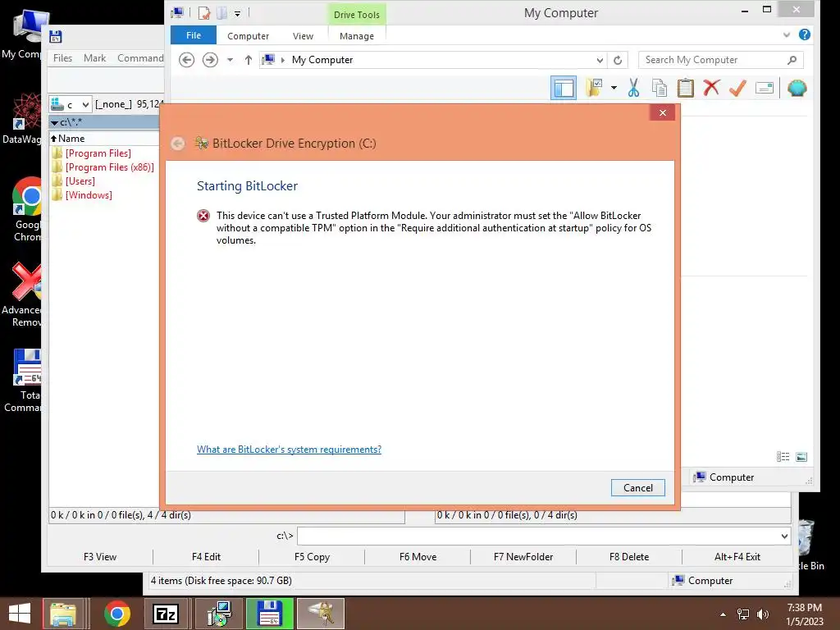Switch to large icons view icon

[x=801, y=456]
